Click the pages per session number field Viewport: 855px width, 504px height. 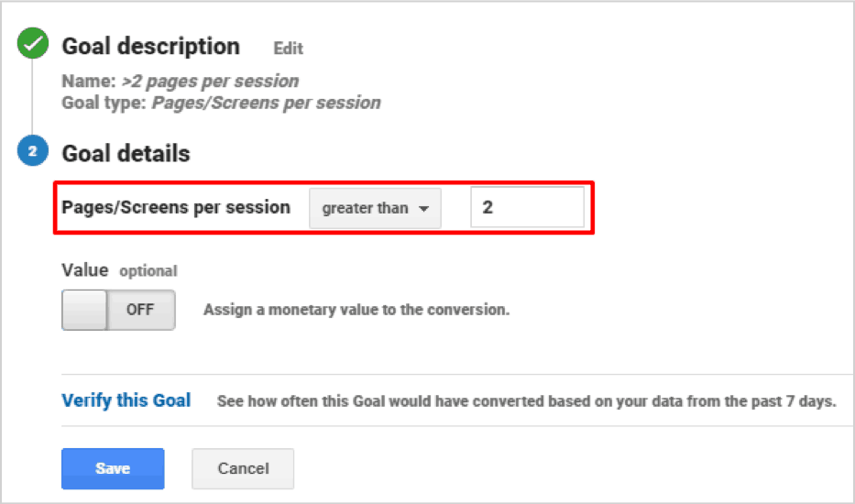527,208
